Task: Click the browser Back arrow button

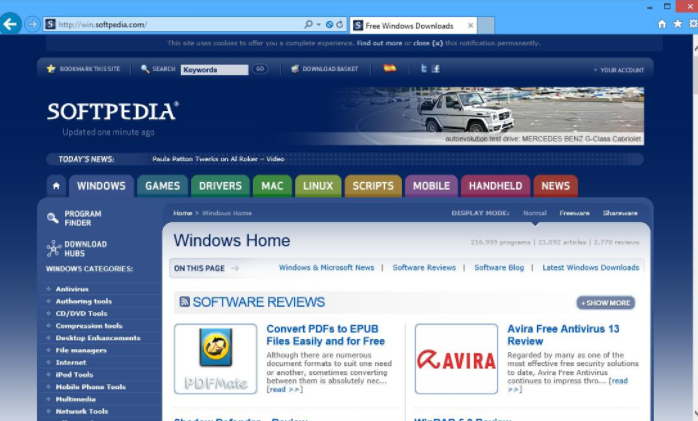Action: (x=10, y=24)
